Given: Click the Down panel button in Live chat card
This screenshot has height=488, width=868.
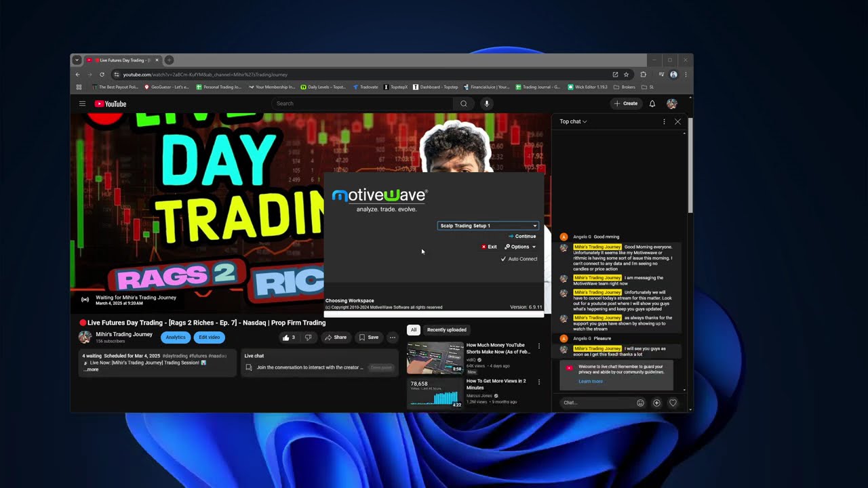Looking at the screenshot, I should [381, 367].
